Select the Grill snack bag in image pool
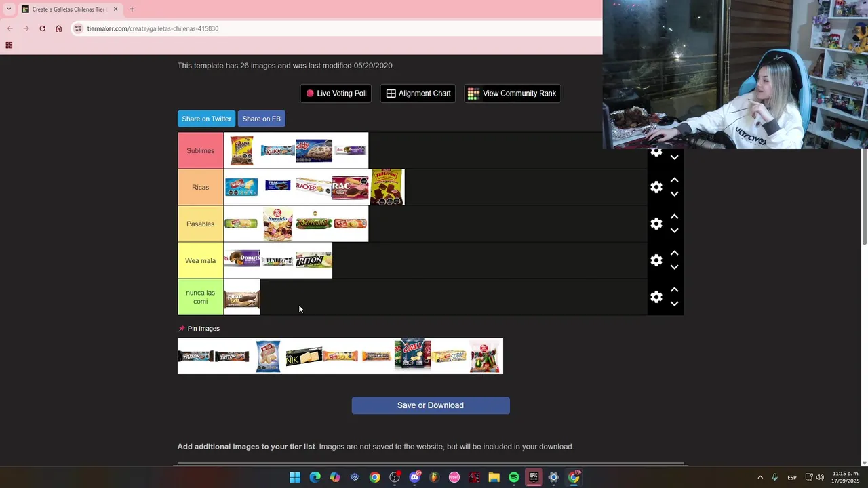The width and height of the screenshot is (868, 488). tap(413, 354)
